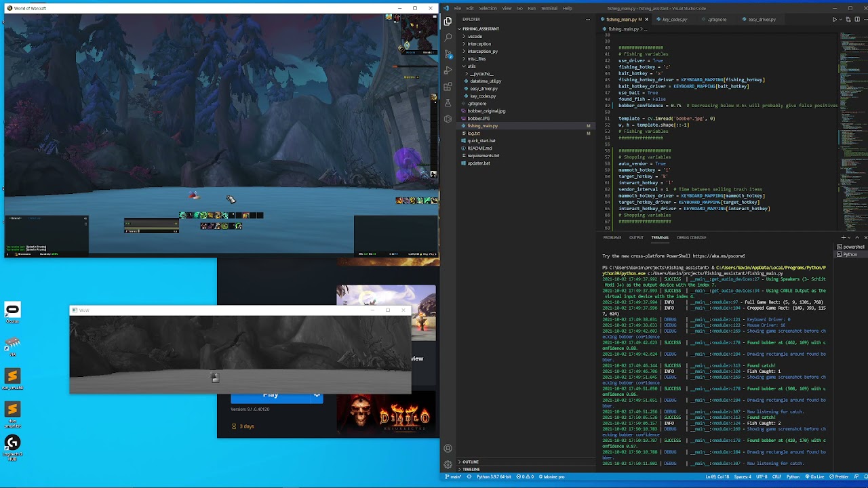Viewport: 868px width, 488px height.
Task: Click the sync changes icon in status bar
Action: click(469, 476)
